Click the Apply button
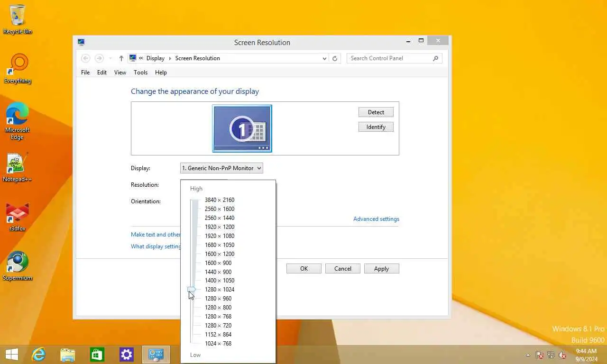 click(x=382, y=269)
